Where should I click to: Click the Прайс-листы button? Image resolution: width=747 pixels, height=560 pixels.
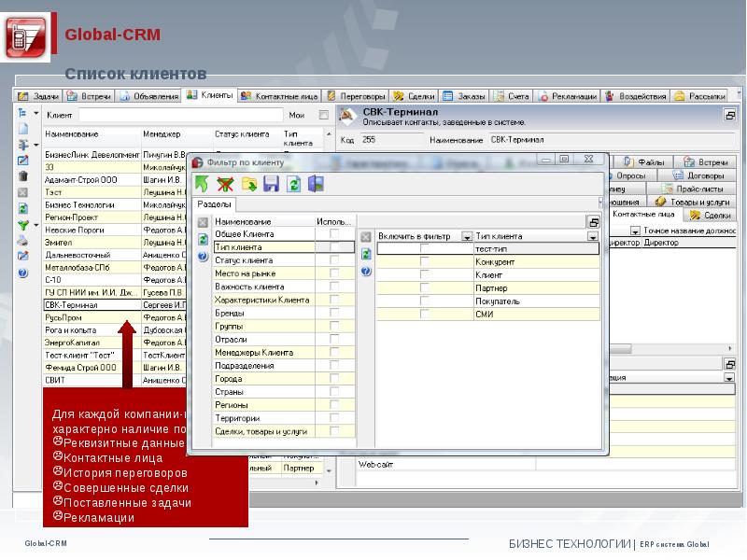coord(698,188)
